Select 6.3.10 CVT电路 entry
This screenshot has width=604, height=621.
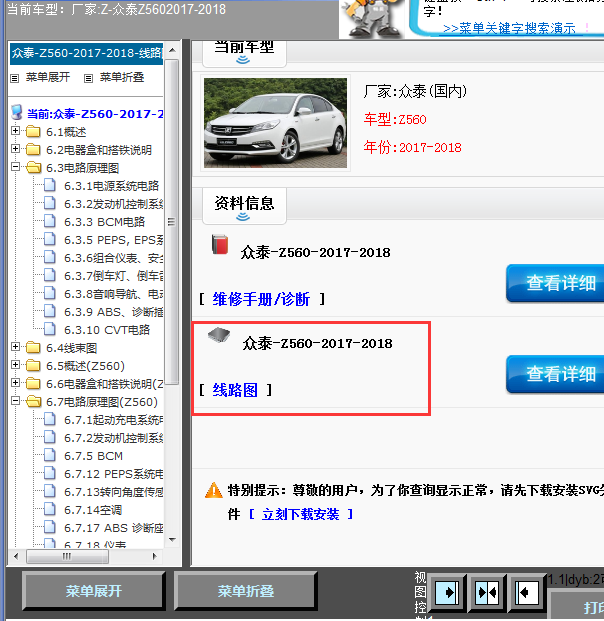[107, 330]
